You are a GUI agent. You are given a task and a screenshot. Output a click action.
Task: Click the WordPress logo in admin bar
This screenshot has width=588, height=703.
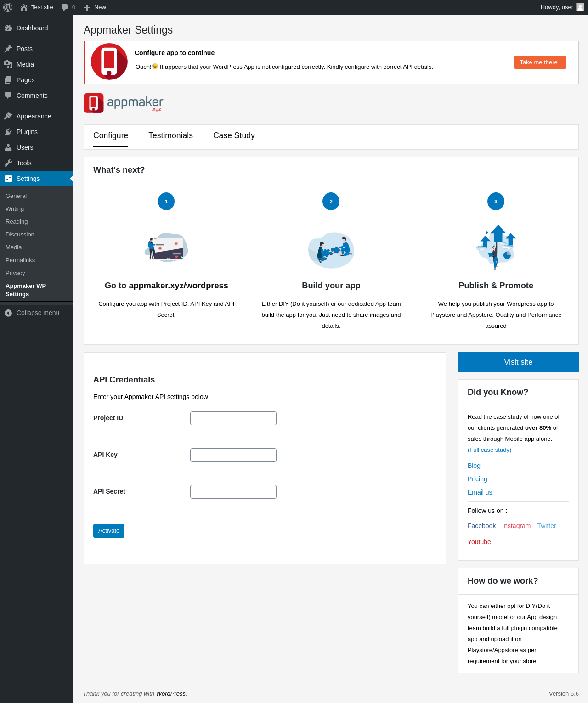pos(8,7)
